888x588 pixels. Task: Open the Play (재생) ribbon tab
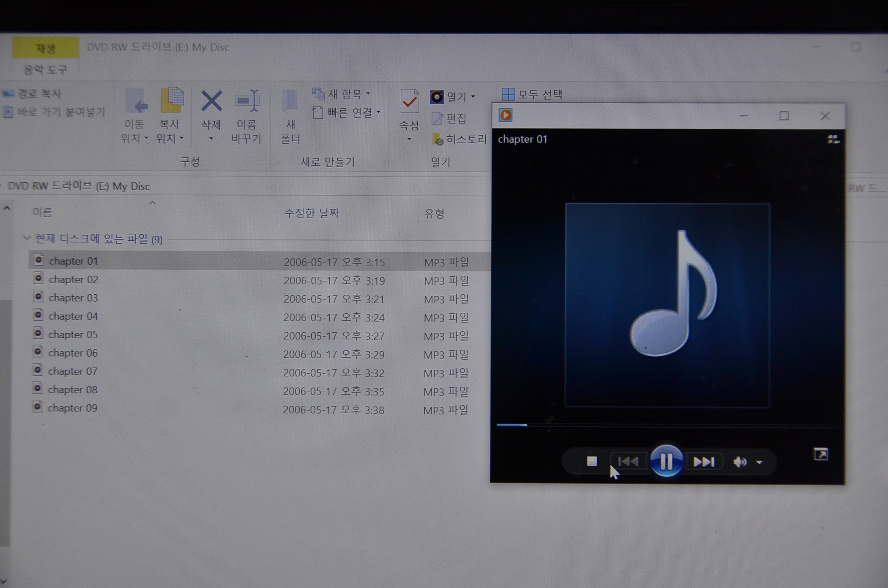coord(46,48)
